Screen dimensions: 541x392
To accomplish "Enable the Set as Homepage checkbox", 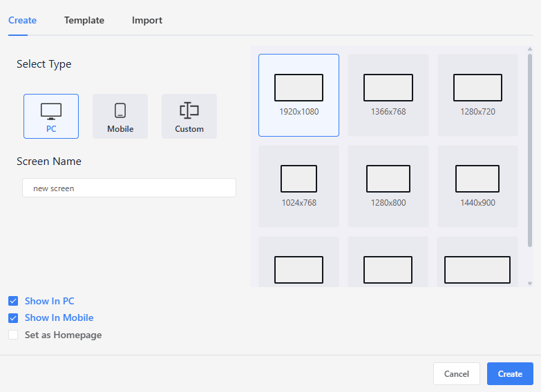I will click(13, 335).
